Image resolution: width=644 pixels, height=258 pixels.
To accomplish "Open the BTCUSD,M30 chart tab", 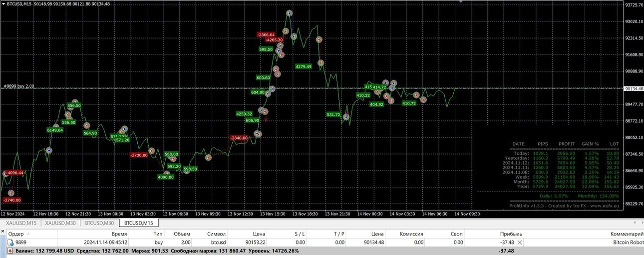I will [99, 223].
